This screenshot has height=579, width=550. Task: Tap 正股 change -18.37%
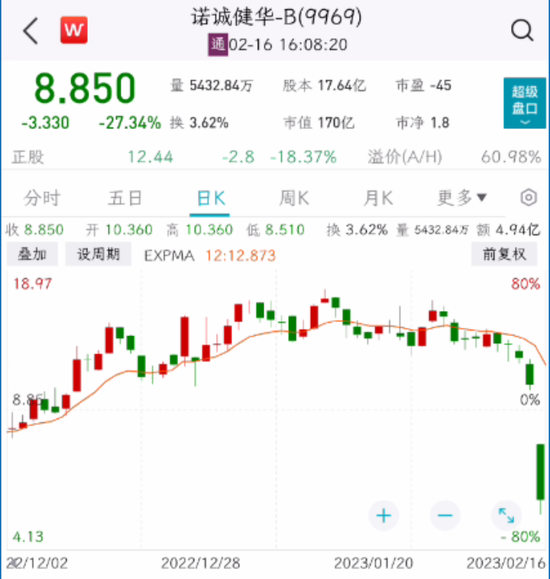(303, 157)
